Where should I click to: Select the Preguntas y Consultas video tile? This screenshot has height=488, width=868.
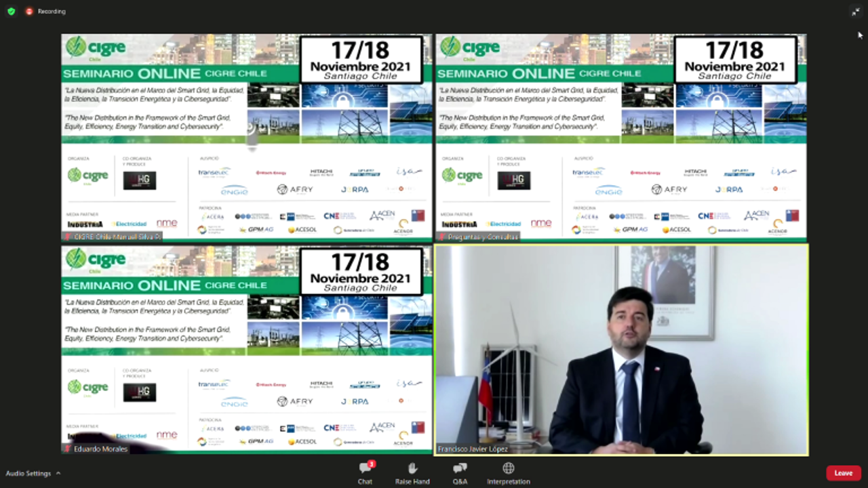click(x=621, y=138)
